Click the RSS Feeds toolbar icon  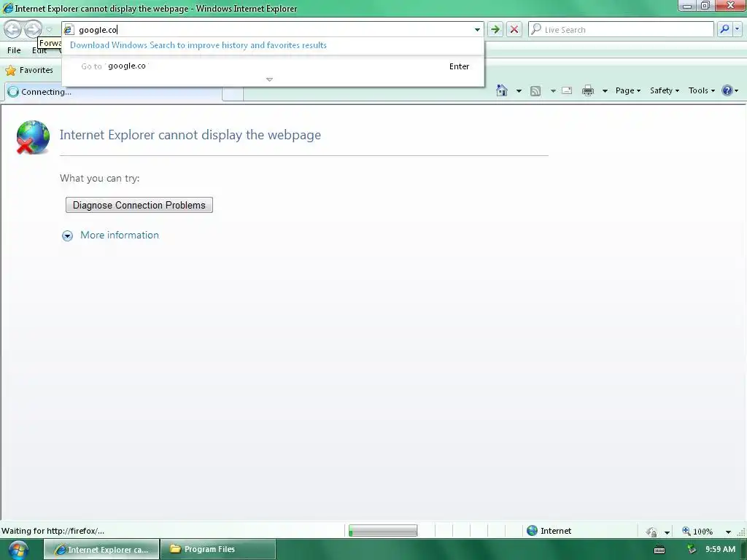(x=535, y=90)
